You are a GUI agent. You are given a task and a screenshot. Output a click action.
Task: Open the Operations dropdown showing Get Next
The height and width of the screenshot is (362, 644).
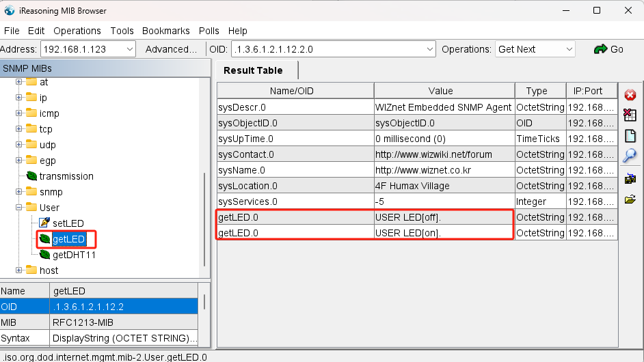tap(569, 49)
